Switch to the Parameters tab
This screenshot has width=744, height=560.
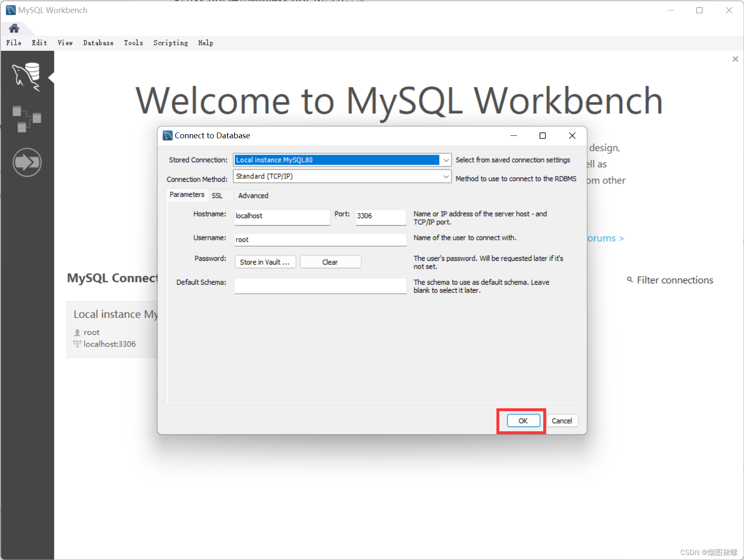tap(187, 195)
